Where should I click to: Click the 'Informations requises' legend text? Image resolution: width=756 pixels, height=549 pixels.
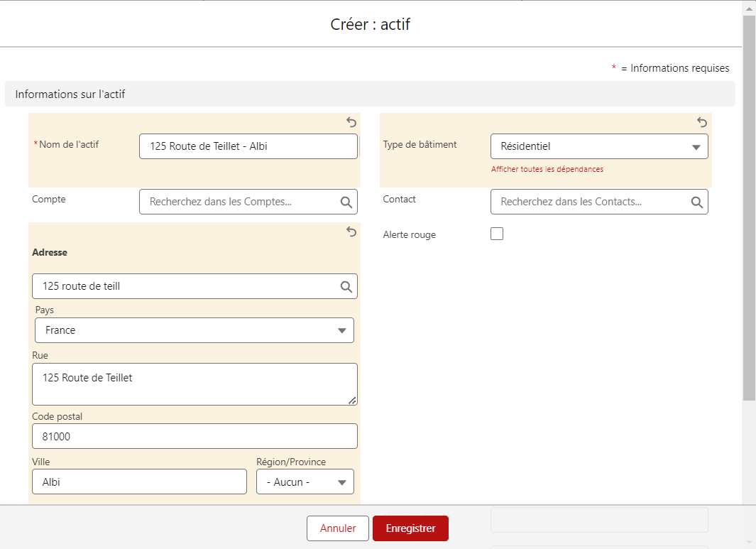[x=680, y=68]
